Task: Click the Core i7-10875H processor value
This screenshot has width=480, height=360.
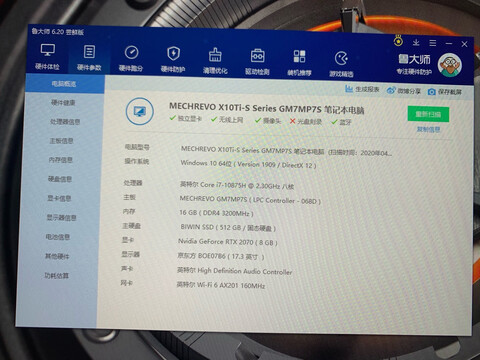Action: pos(237,185)
